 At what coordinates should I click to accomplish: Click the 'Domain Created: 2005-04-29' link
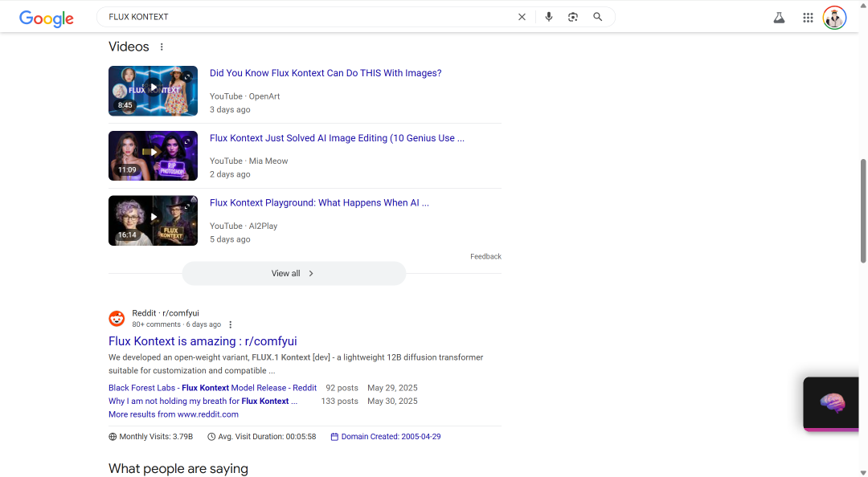(x=391, y=437)
